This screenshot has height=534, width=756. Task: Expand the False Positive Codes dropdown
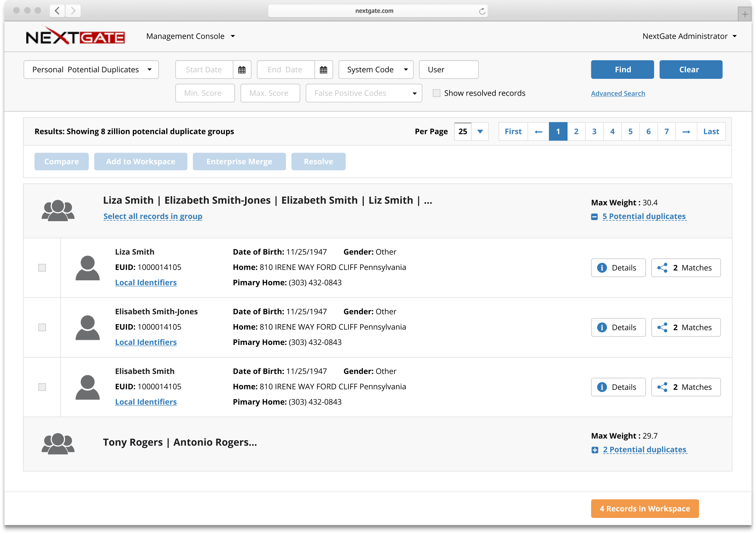tap(364, 93)
